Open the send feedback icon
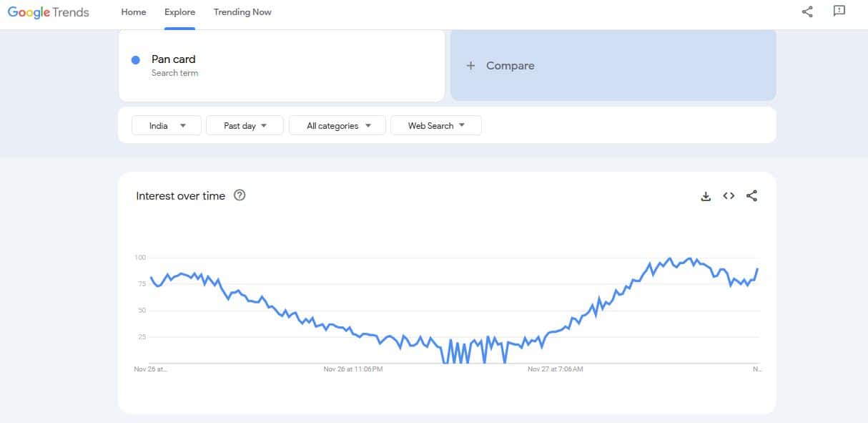 [x=839, y=11]
